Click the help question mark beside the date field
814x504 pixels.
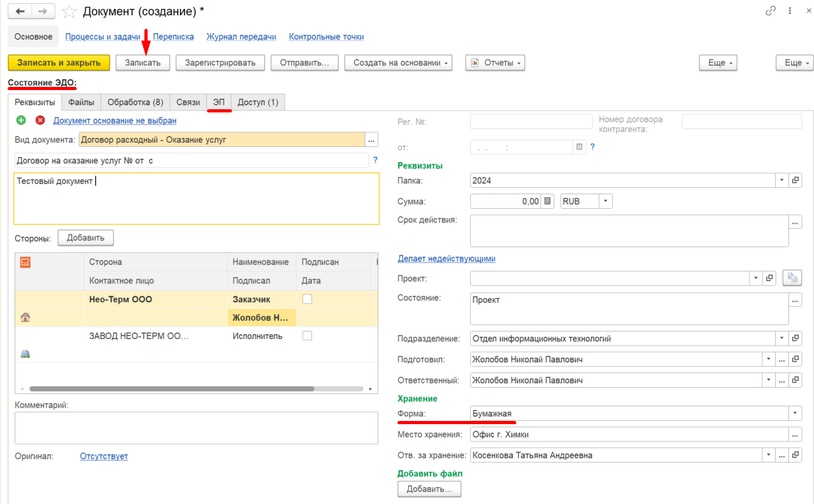tap(593, 147)
